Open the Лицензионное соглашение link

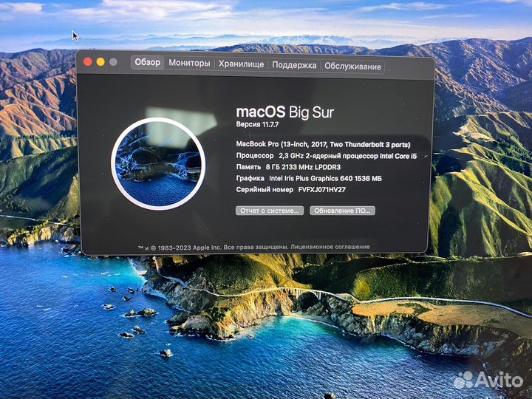click(x=330, y=247)
